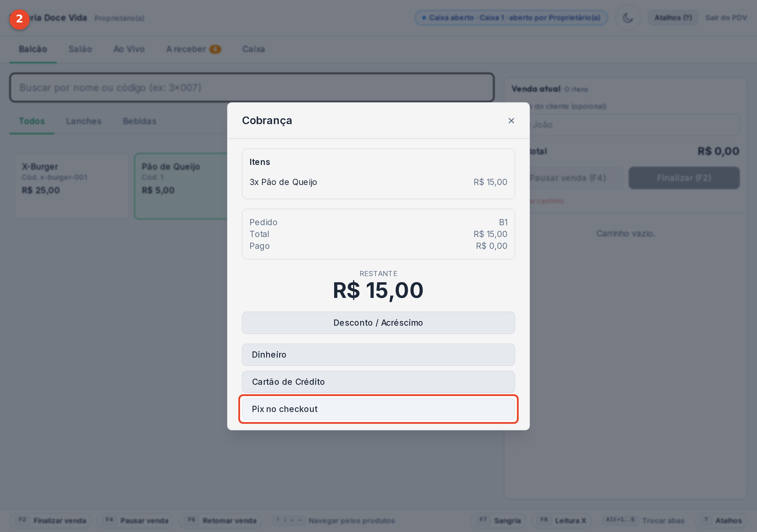Choose Cartão de Crédito payment option
Viewport: 757px width, 532px height.
378,382
